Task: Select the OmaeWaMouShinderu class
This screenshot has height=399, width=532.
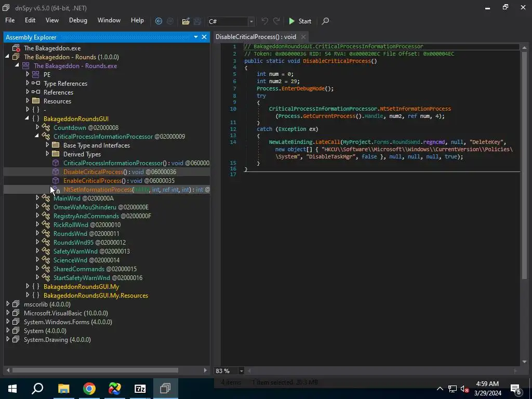Action: pos(101,207)
